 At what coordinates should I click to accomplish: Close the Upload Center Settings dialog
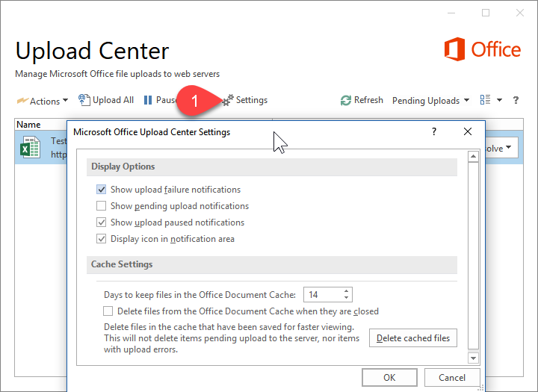(x=468, y=131)
